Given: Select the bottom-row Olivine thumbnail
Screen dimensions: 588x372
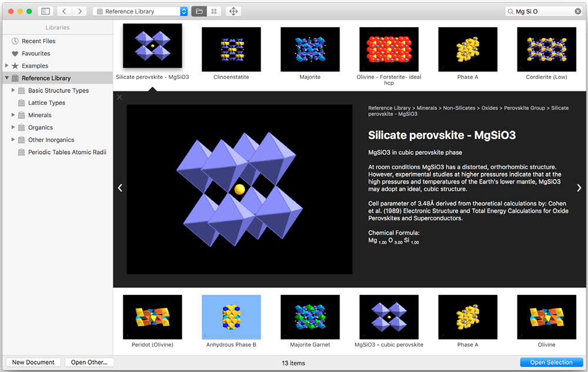Looking at the screenshot, I should click(546, 317).
